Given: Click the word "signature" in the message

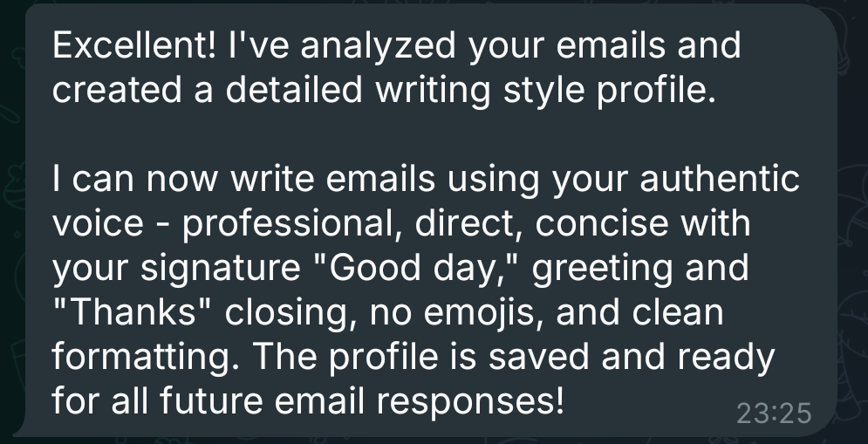Looking at the screenshot, I should coord(221,269).
